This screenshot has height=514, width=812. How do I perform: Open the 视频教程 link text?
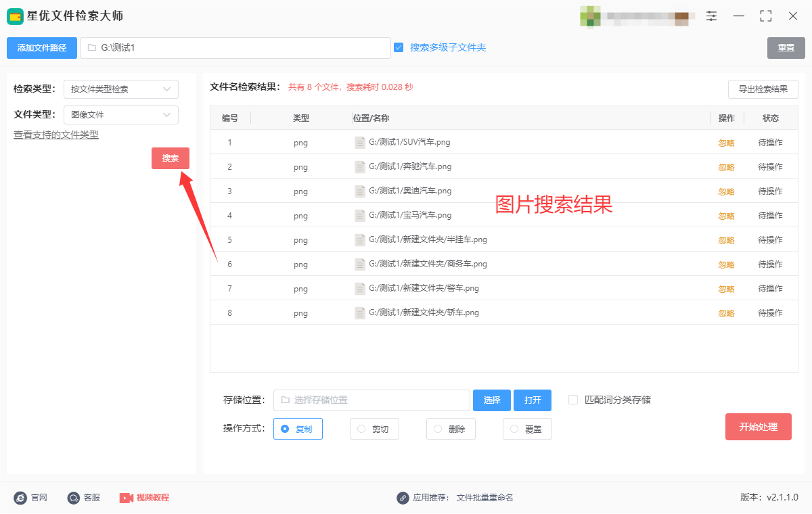(153, 498)
